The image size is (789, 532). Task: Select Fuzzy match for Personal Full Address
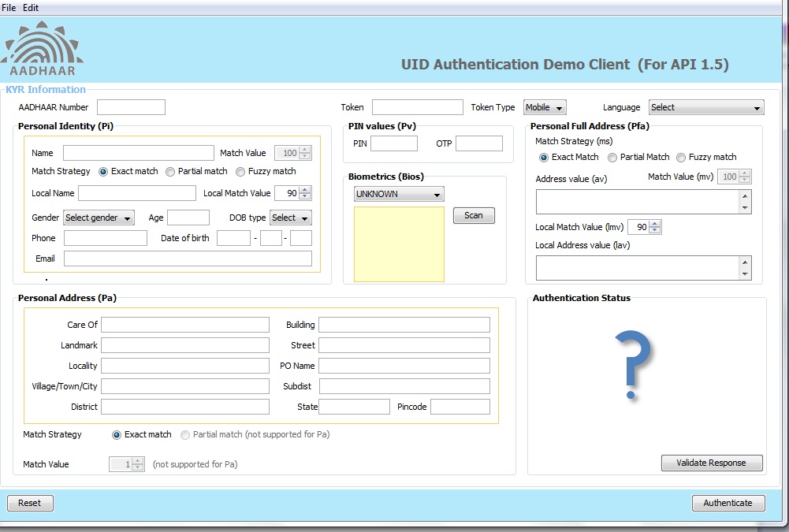[681, 158]
